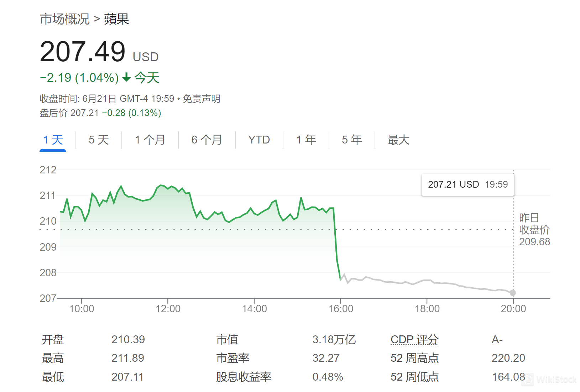The image size is (580, 392).
Task: Click the 12:00 time axis label
Action: (x=168, y=309)
